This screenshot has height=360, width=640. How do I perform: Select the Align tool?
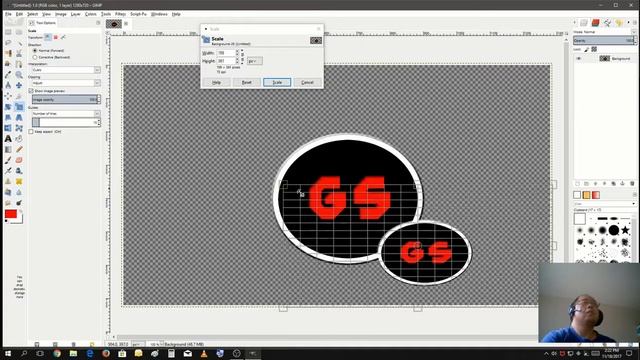tap(8, 96)
